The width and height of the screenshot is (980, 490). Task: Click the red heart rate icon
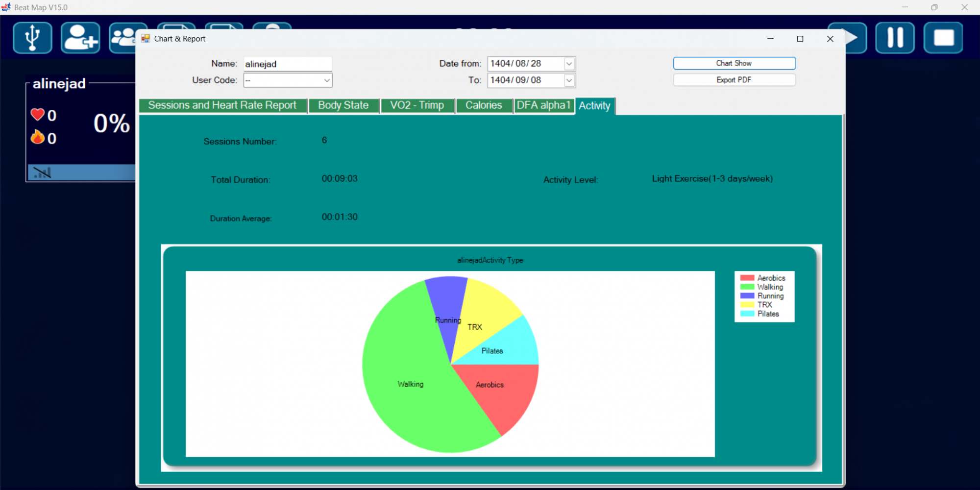(x=38, y=115)
